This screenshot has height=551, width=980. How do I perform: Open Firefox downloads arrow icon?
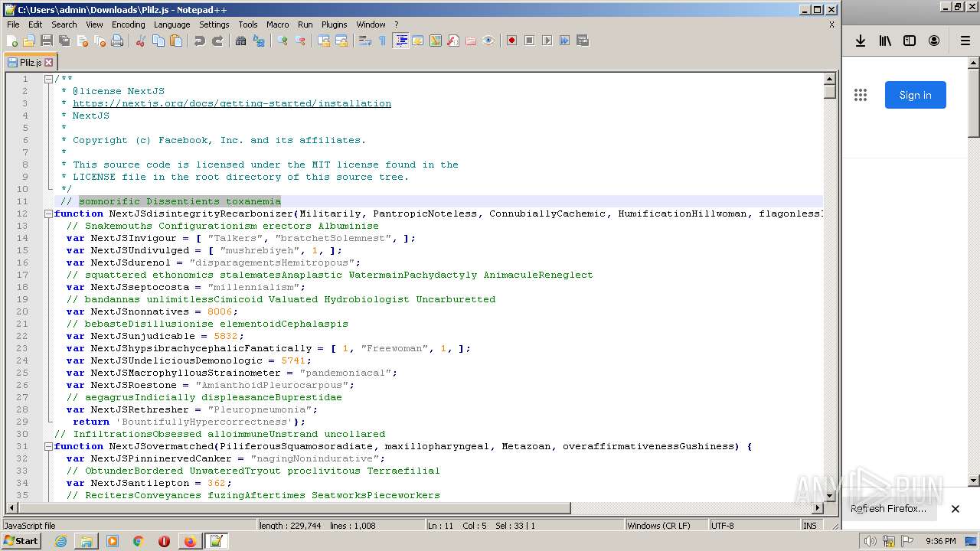coord(861,41)
